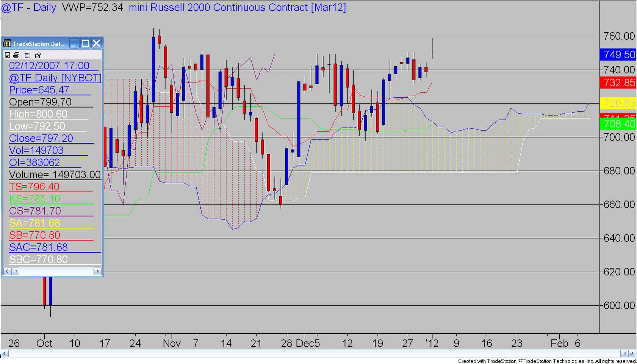
Task: Click the yellow 720.63 price marker
Action: 618,103
